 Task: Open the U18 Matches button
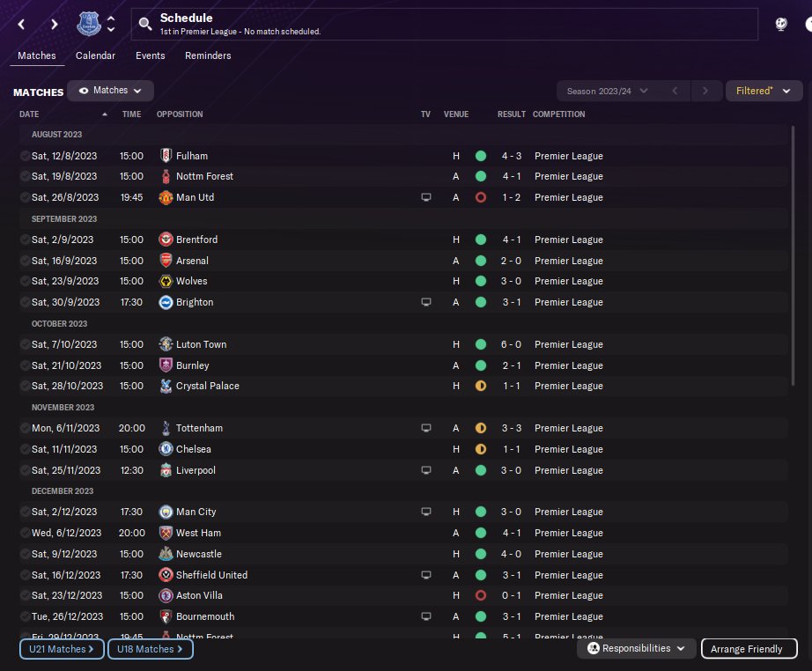click(x=151, y=649)
